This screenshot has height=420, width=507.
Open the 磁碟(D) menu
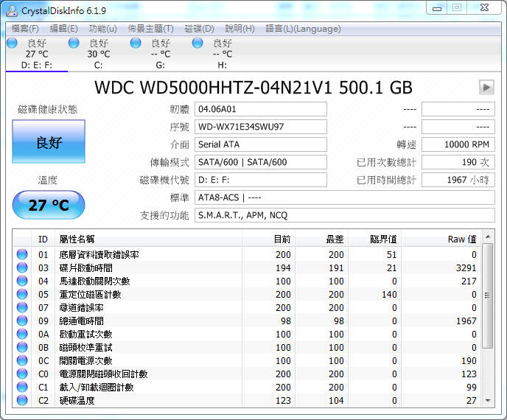(x=199, y=29)
